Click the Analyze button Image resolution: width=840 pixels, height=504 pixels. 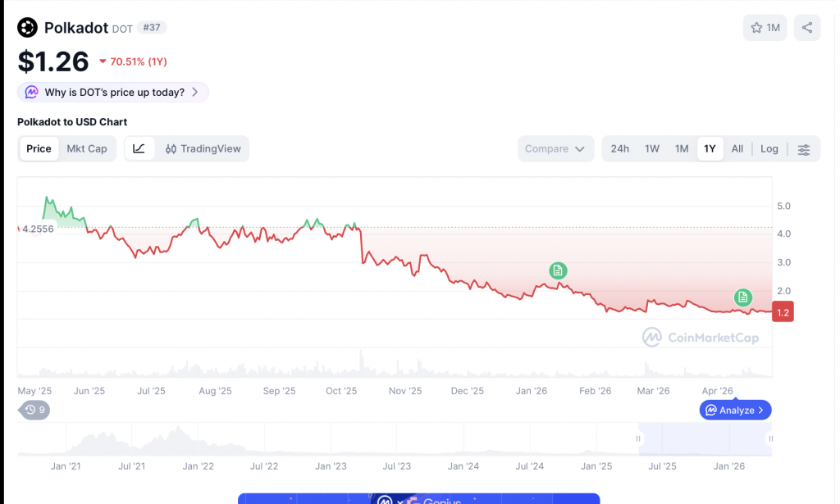pyautogui.click(x=735, y=410)
